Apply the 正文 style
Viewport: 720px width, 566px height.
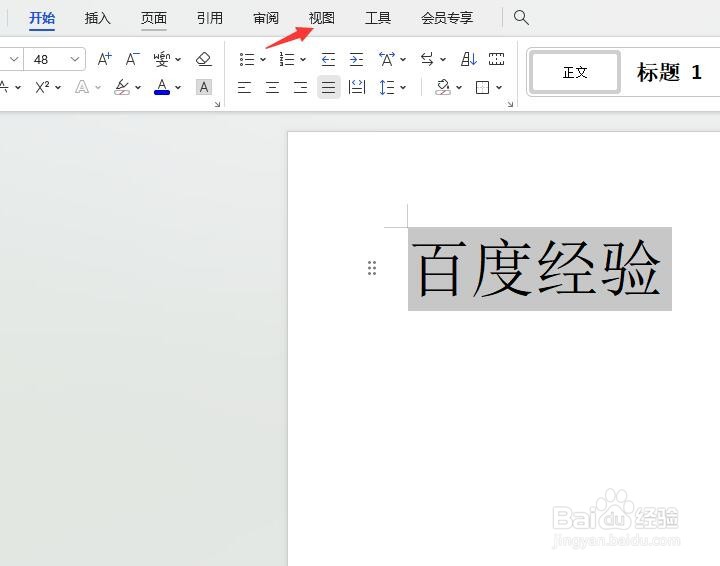pos(575,73)
